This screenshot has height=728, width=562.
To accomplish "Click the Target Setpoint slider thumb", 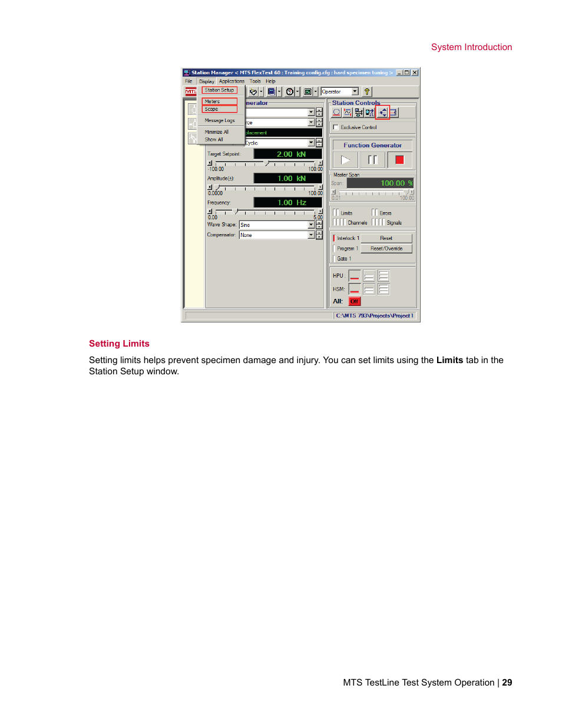I will [266, 163].
